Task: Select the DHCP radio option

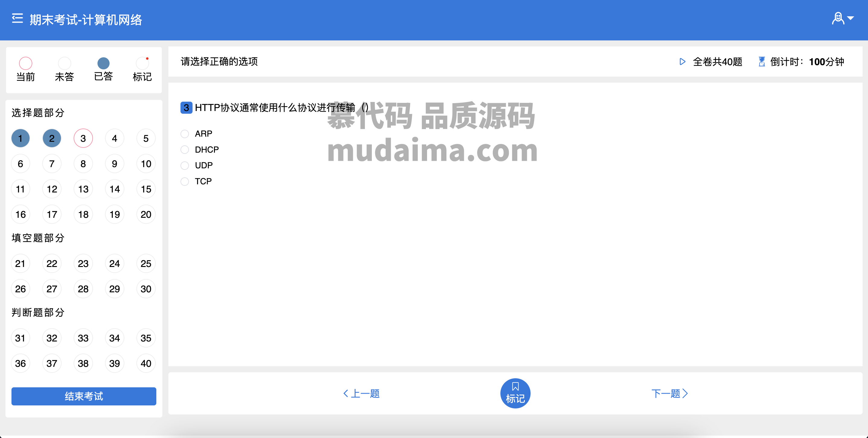Action: (185, 150)
